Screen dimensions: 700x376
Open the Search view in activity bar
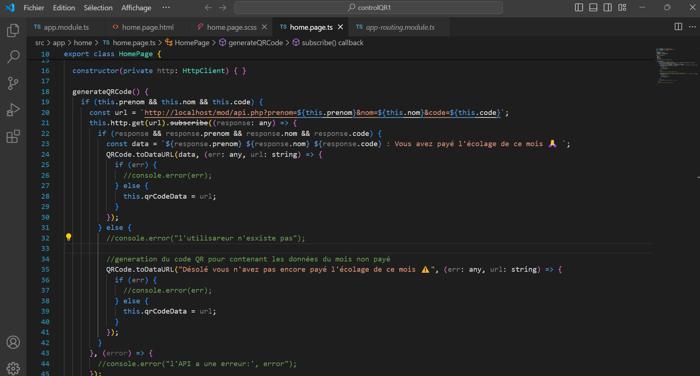(13, 56)
